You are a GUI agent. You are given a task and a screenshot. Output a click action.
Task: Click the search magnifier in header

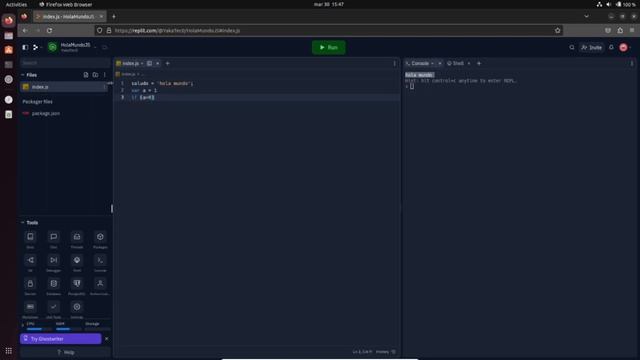coord(572,47)
